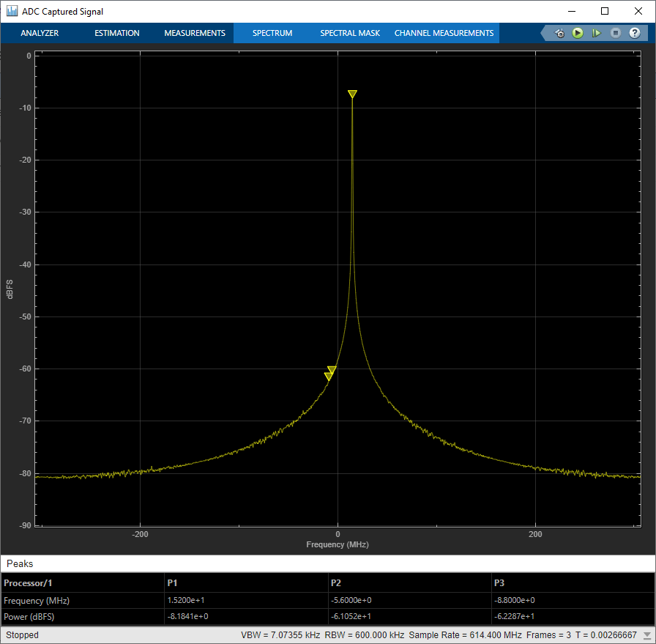Click the snapshot gear icon in toolbar
The image size is (656, 644).
click(x=559, y=33)
